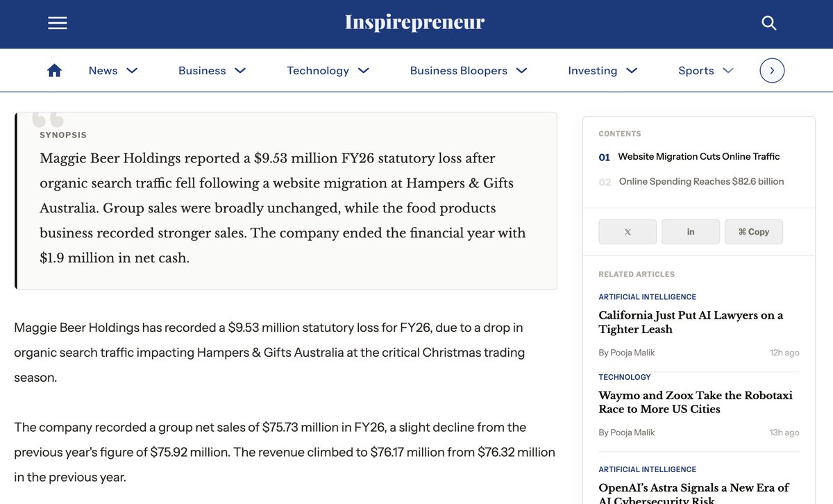Open the hamburger menu
This screenshot has width=833, height=504.
point(58,23)
